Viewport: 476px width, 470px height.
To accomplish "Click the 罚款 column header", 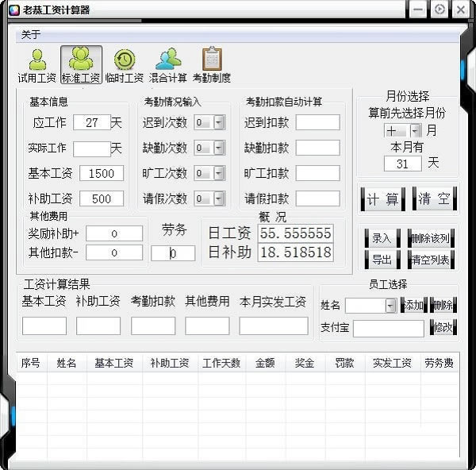I will 344,363.
